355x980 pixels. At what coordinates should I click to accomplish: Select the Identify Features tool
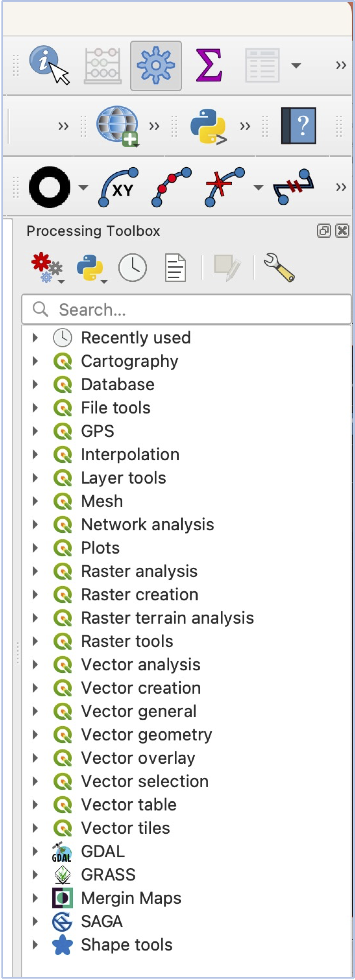tap(48, 65)
